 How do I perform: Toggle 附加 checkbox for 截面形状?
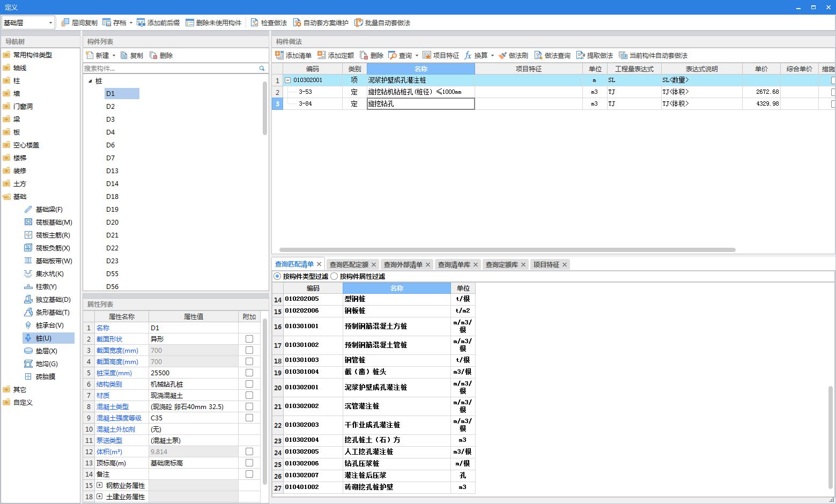pyautogui.click(x=249, y=339)
